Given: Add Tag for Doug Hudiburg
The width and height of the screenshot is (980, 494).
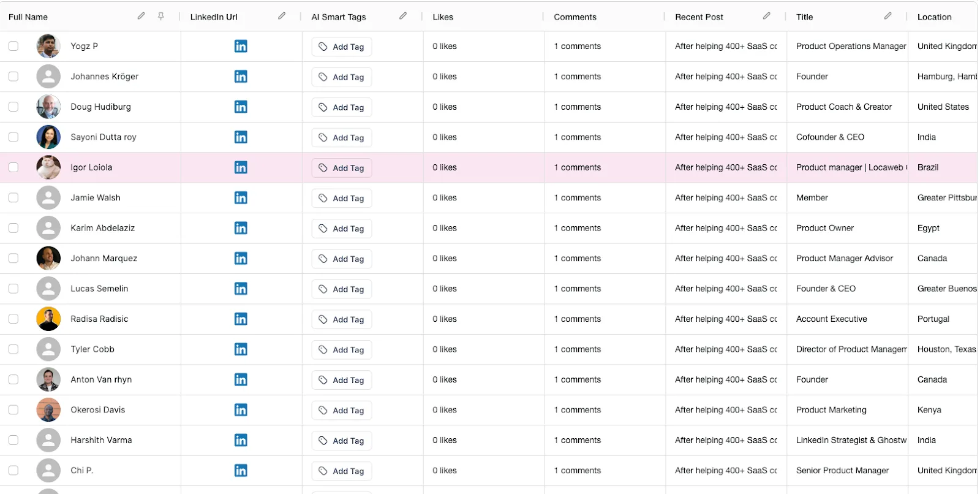Looking at the screenshot, I should 342,107.
